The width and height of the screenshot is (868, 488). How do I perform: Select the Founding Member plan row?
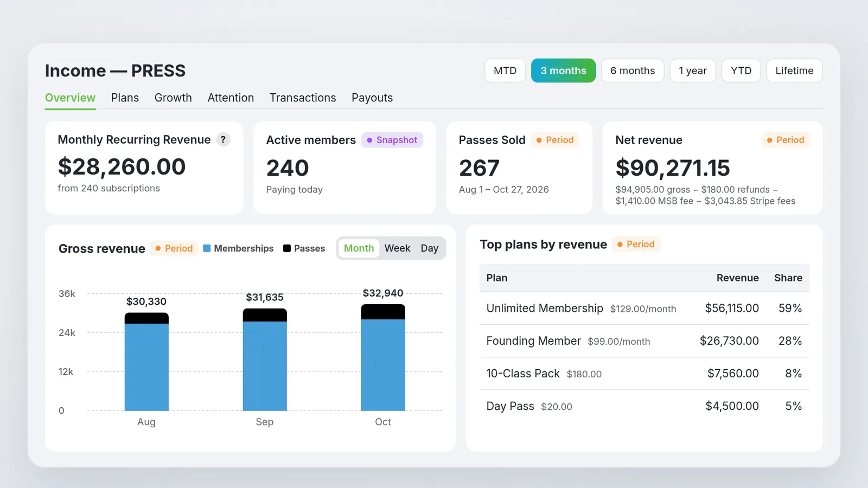pos(644,341)
